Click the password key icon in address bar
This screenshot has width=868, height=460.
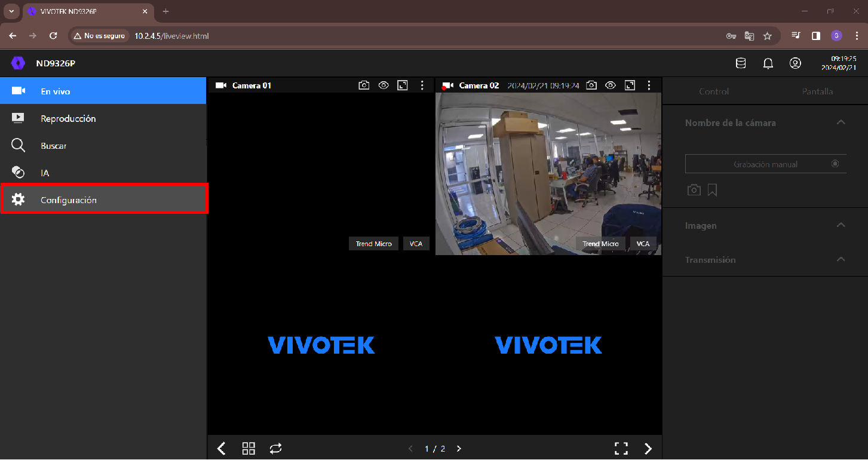point(731,36)
